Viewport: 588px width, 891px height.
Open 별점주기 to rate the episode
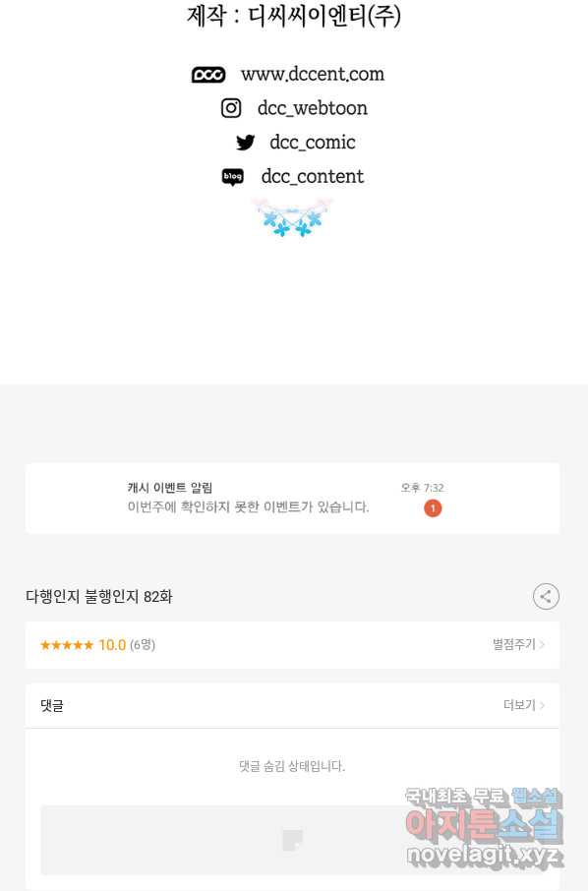513,644
